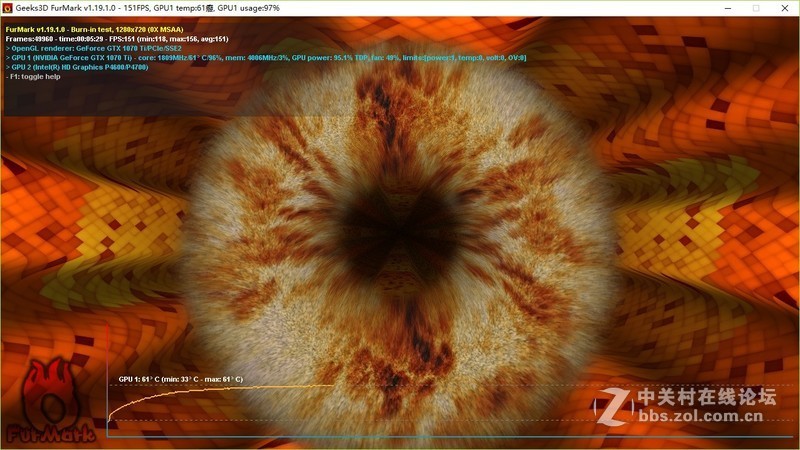Minimize the FurMark window
Viewport: 800px width, 450px height.
pos(728,8)
